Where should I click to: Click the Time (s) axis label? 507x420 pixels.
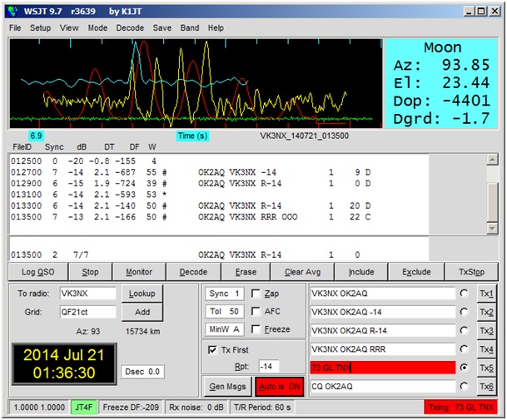(x=192, y=136)
